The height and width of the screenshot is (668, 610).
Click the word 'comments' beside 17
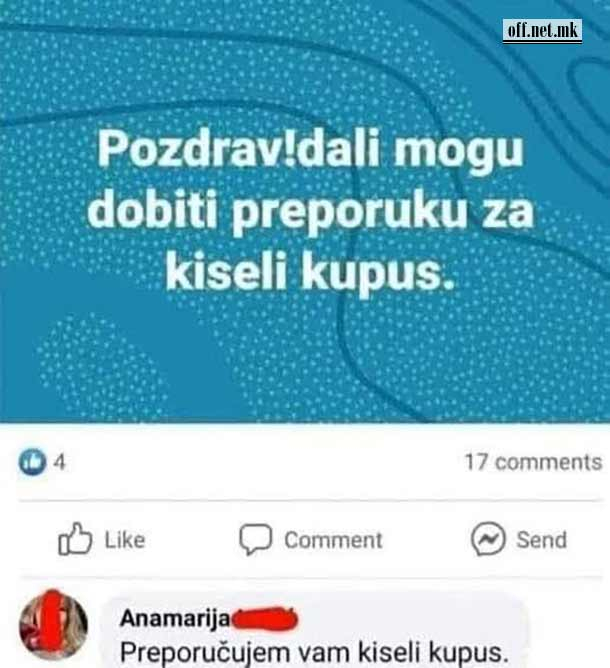coord(549,462)
